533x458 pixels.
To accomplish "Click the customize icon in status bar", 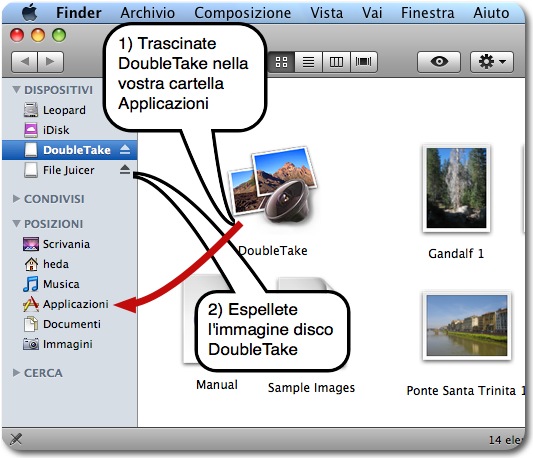I will 16,439.
